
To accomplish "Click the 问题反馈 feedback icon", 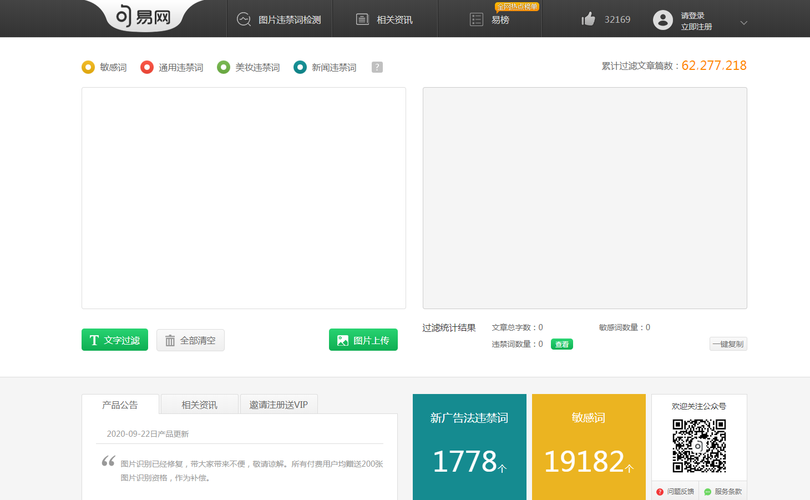I will 660,492.
